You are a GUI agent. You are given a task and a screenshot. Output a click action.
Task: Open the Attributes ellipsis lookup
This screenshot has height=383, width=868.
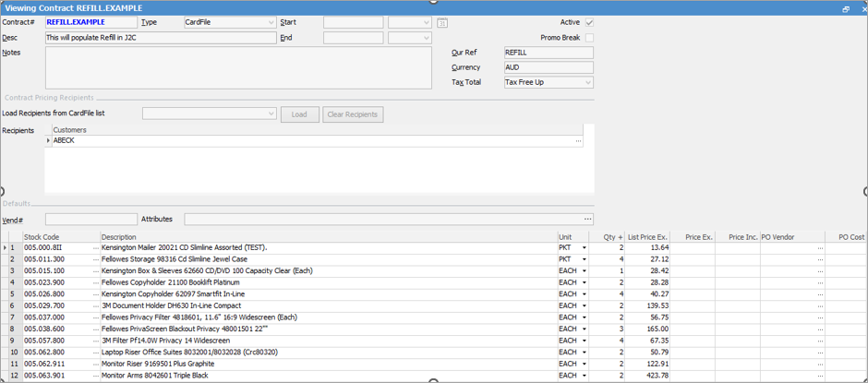587,220
